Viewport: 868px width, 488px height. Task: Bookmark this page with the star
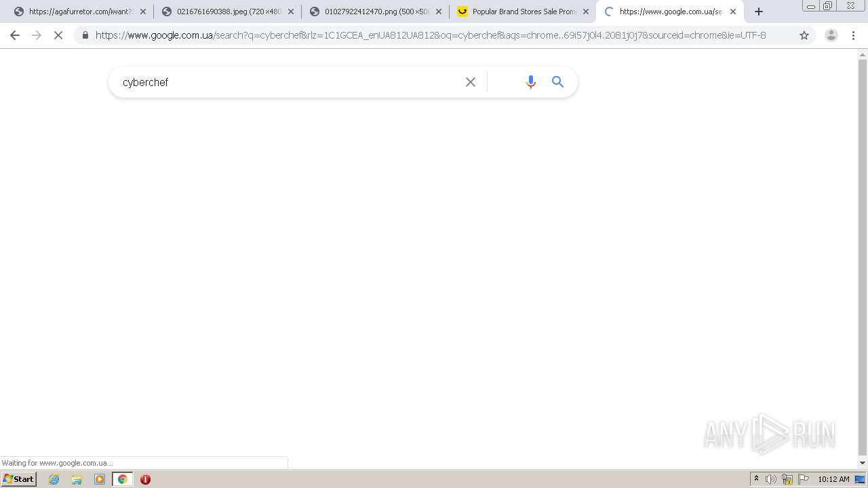point(804,35)
